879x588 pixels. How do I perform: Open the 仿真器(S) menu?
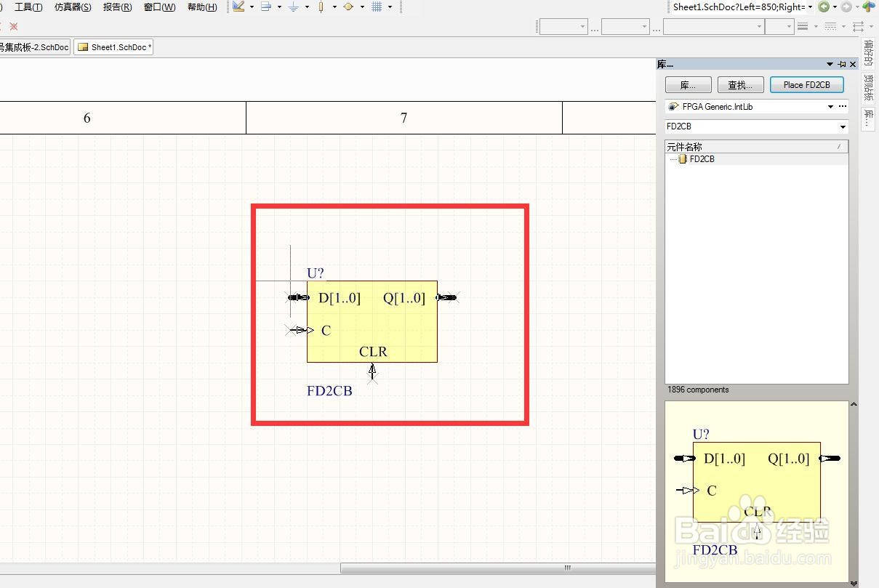click(73, 7)
